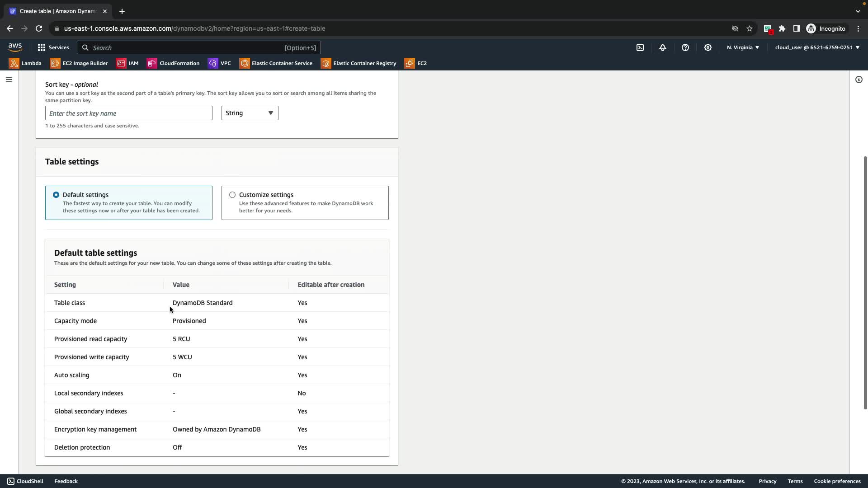Click the Feedback link in the footer

point(66,481)
